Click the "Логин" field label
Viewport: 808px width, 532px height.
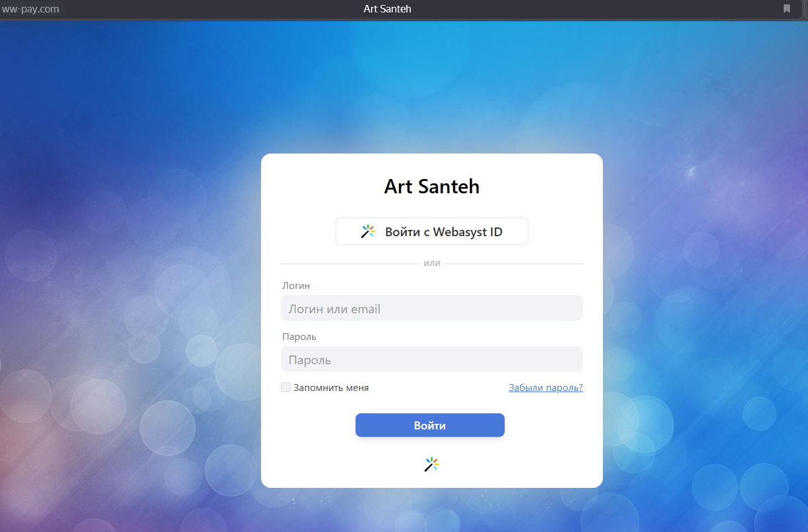[296, 286]
